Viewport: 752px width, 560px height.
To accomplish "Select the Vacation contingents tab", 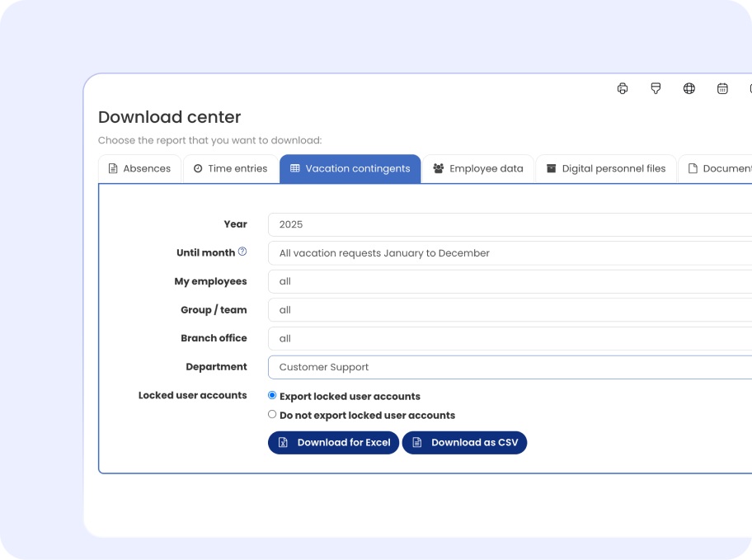I will [x=350, y=169].
